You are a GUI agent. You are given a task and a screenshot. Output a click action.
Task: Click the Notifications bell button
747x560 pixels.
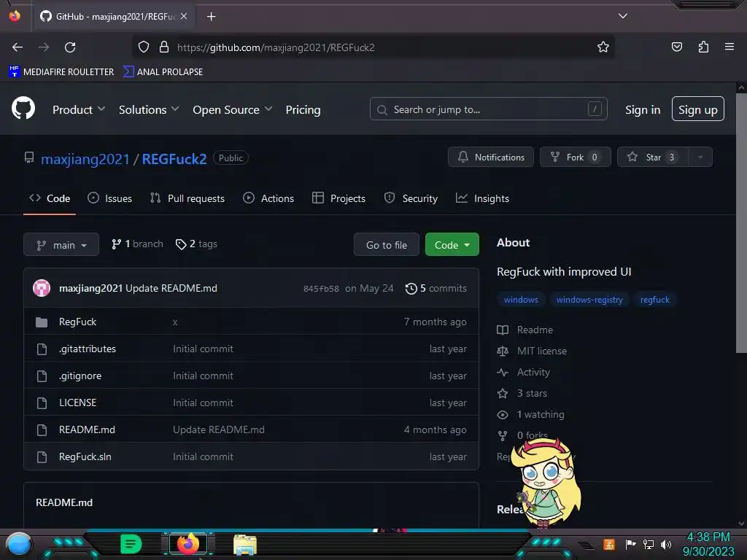pos(491,157)
